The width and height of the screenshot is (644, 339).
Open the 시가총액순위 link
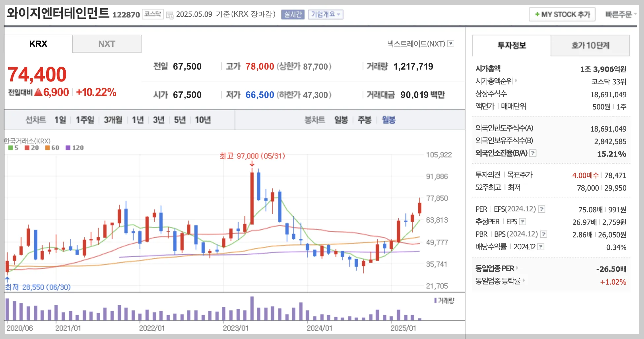[494, 81]
